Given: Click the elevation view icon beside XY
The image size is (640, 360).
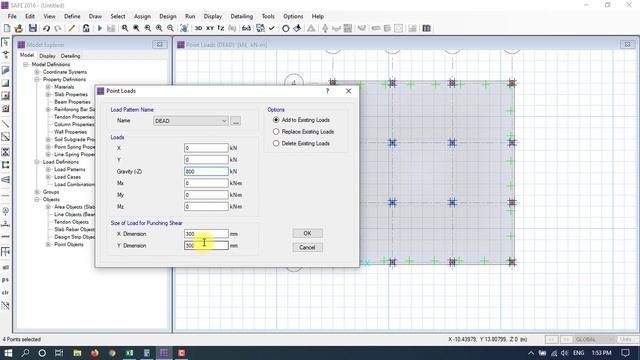Looking at the screenshot, I should (221, 28).
